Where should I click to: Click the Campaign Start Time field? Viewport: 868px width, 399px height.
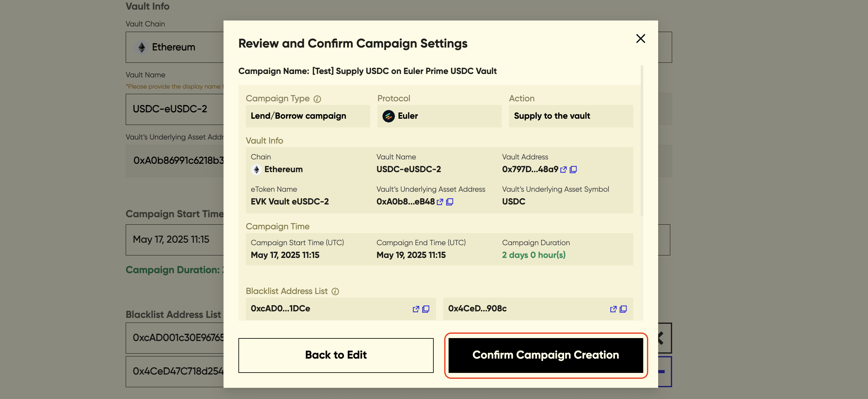tap(174, 240)
